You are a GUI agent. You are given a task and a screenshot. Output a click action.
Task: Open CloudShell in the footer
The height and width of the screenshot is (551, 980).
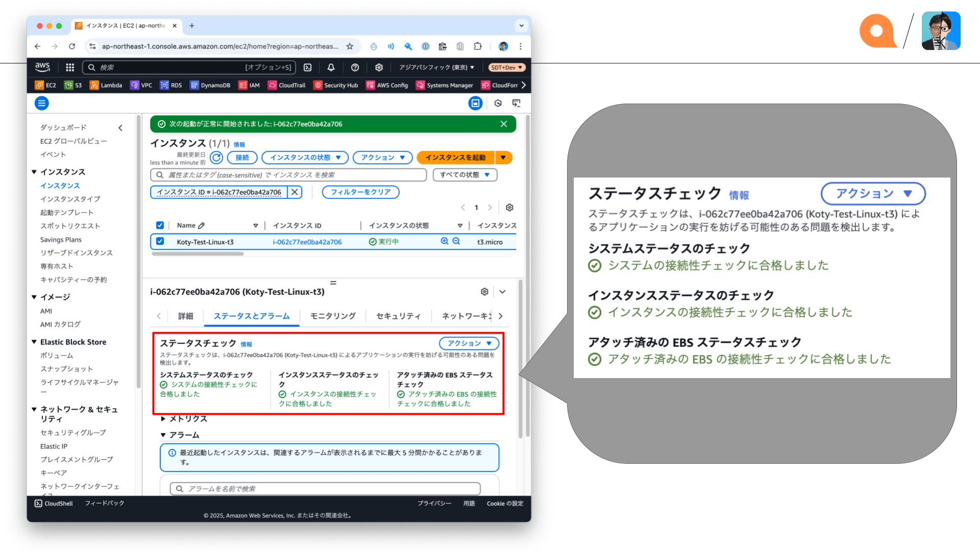tap(54, 503)
